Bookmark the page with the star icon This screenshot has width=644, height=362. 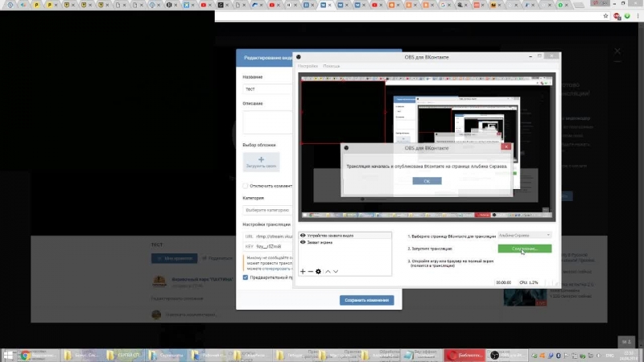pos(605,16)
